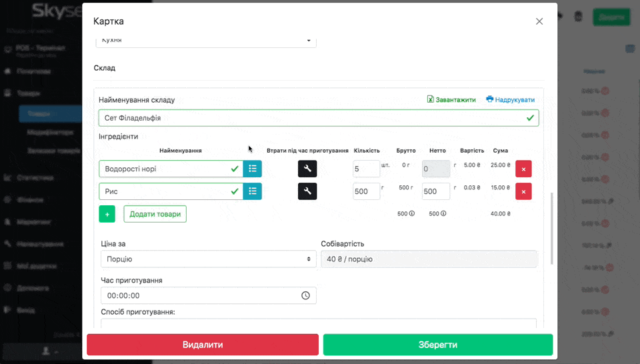Click the modal vertical scrollbar
The width and height of the screenshot is (640, 364).
[551, 227]
